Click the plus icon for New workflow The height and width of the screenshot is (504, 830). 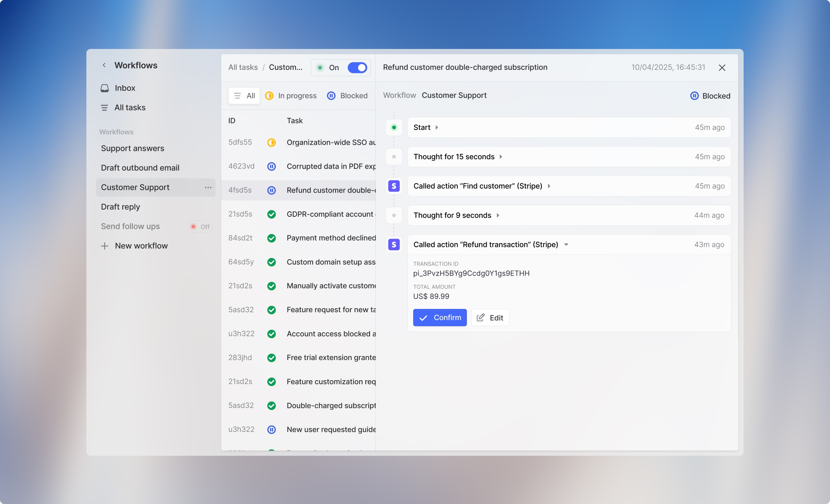pos(105,246)
